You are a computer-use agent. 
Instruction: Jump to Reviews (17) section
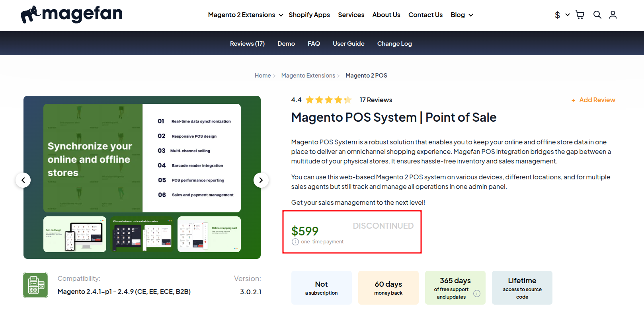click(x=247, y=44)
